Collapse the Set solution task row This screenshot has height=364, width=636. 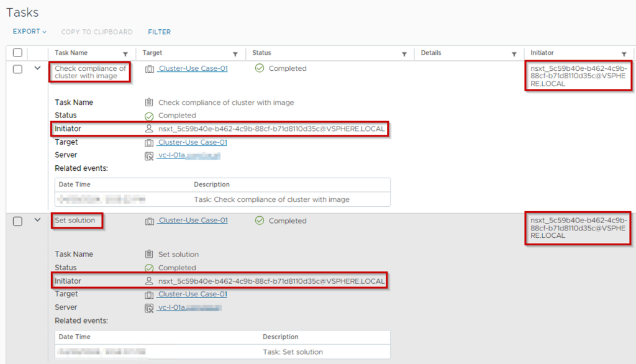tap(37, 220)
